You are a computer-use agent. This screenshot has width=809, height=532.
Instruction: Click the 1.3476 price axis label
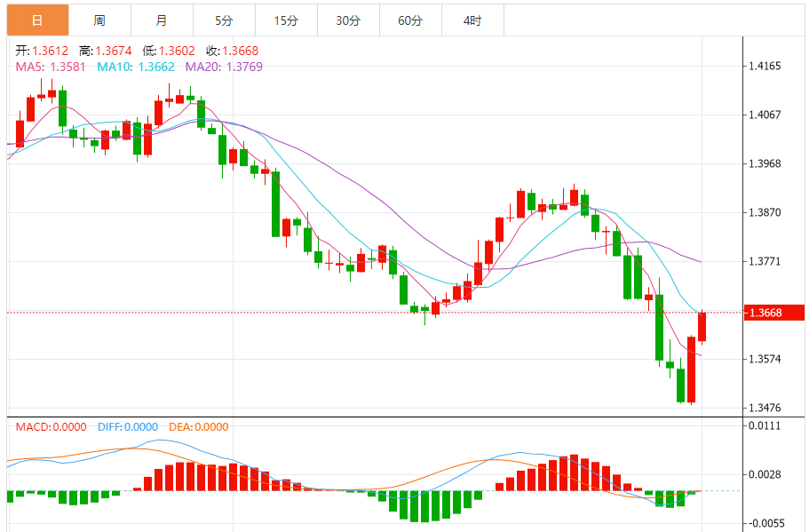(765, 409)
